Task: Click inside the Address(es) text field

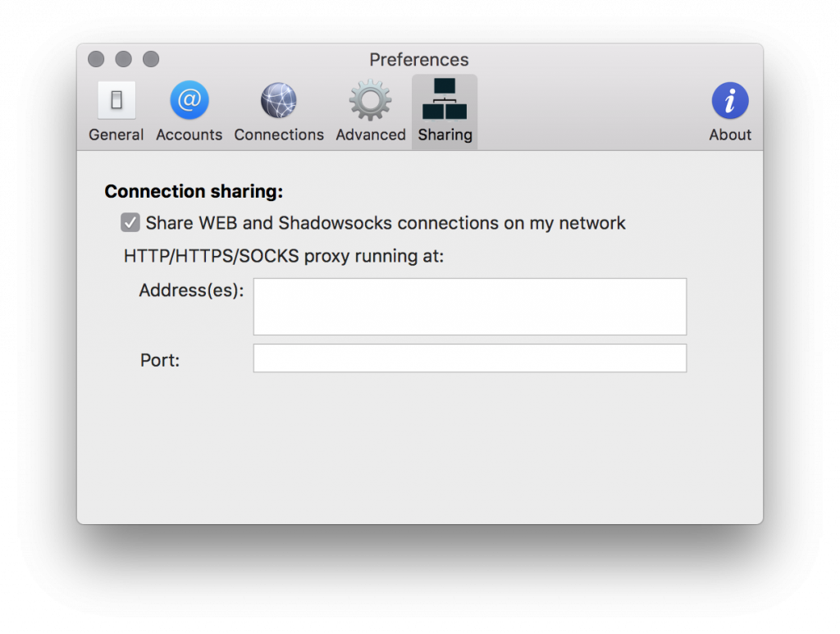Action: (x=470, y=306)
